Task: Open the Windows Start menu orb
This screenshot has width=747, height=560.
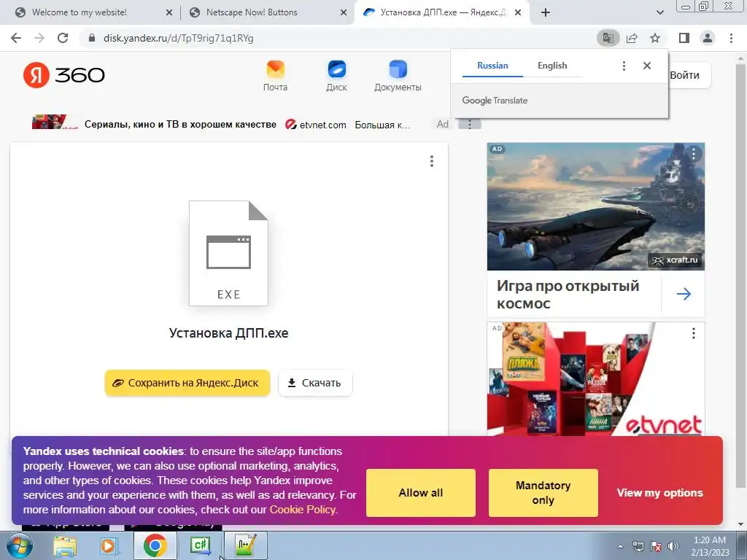Action: (x=20, y=545)
